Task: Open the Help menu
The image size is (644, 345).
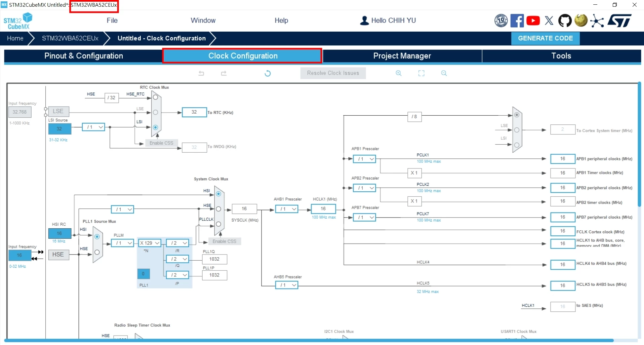Action: click(281, 21)
